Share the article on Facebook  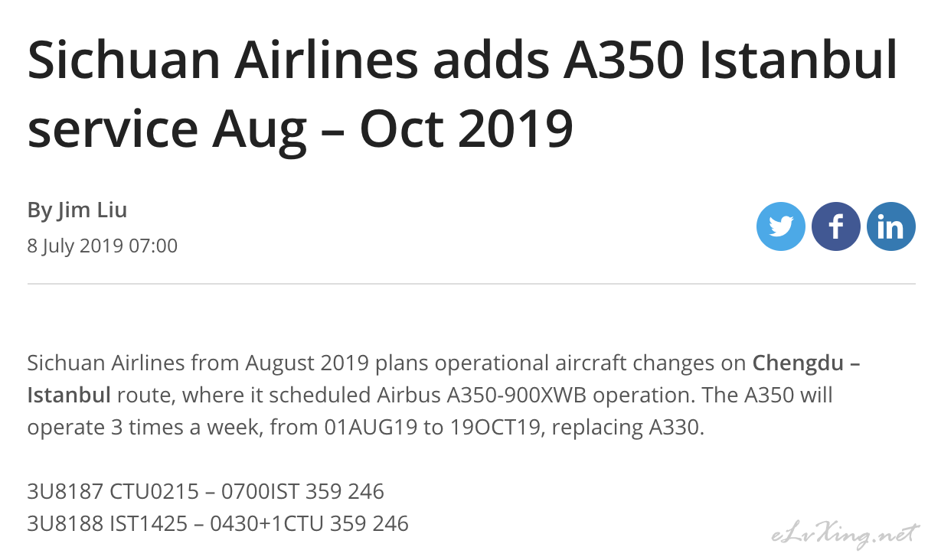835,226
